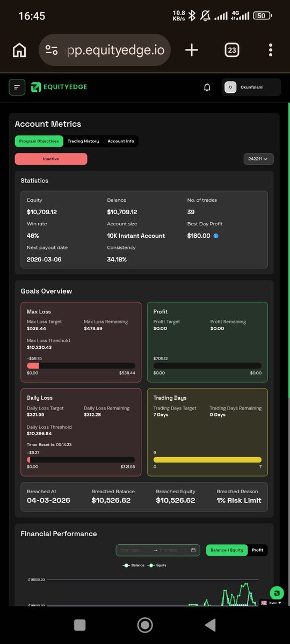Click the Timer Reset countdown text

click(49, 444)
